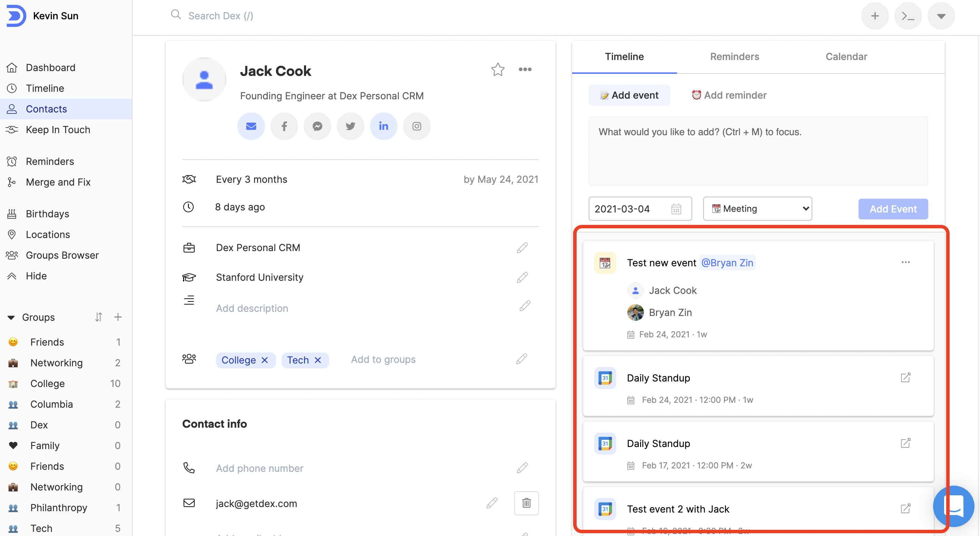Star Jack Cook as favorite

pos(498,70)
